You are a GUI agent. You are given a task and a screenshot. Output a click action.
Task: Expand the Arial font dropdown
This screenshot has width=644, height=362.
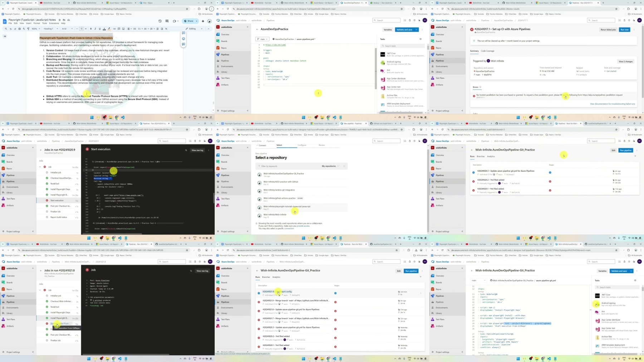(x=67, y=29)
